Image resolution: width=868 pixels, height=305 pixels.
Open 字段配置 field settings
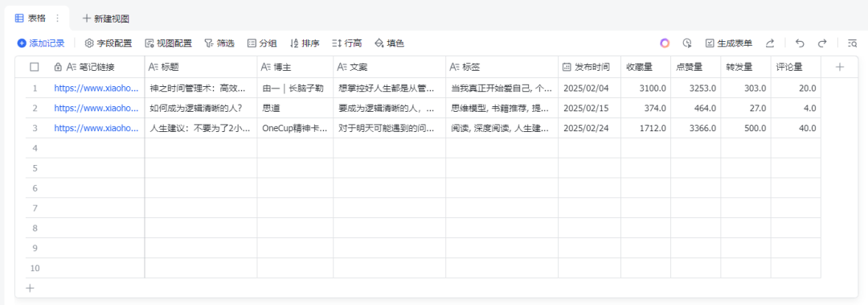pyautogui.click(x=108, y=43)
